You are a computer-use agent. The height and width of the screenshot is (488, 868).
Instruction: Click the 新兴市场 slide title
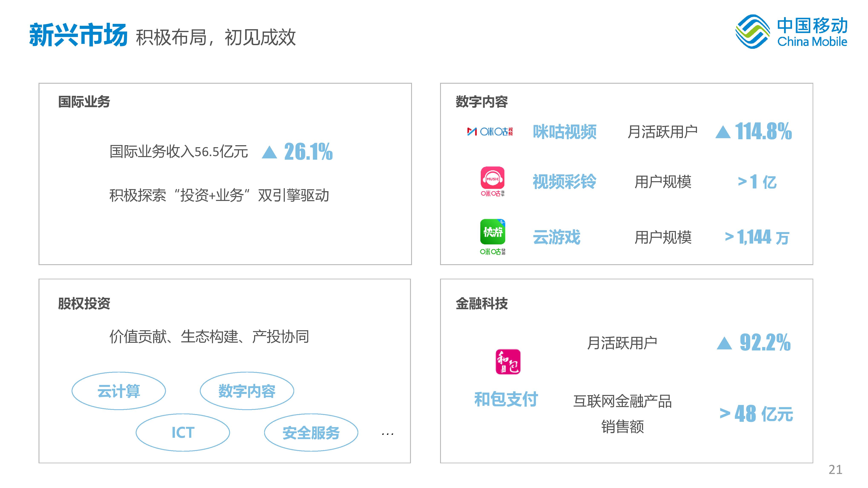[78, 35]
